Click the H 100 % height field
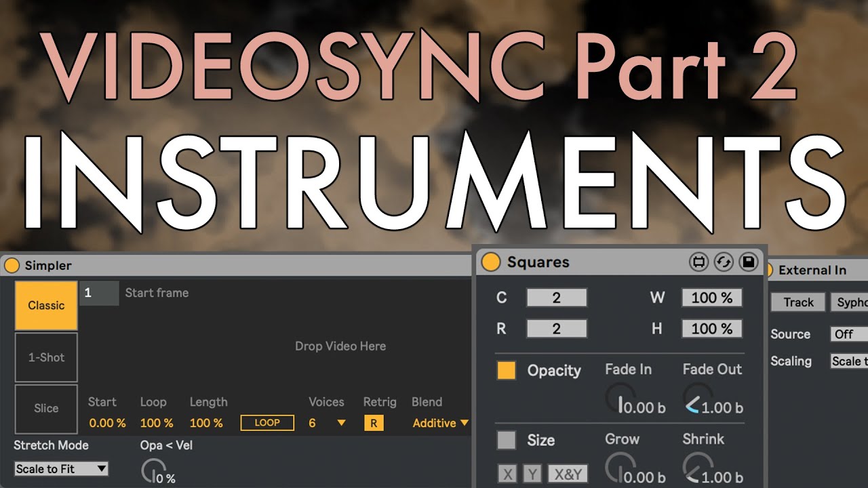The height and width of the screenshot is (488, 868). [x=712, y=329]
